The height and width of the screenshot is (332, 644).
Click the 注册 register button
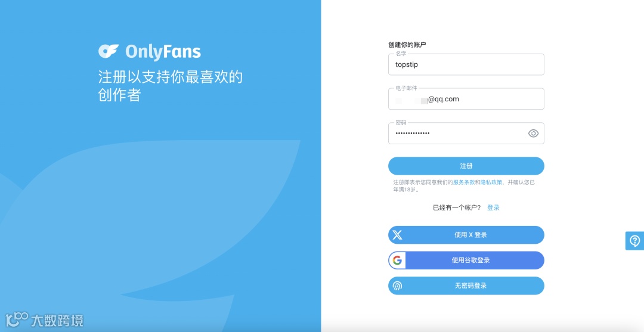466,166
